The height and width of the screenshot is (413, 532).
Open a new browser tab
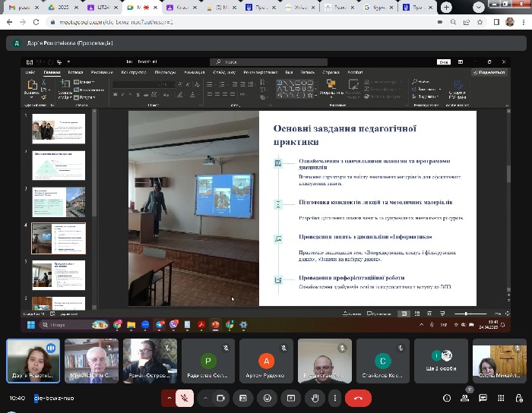[x=448, y=7]
